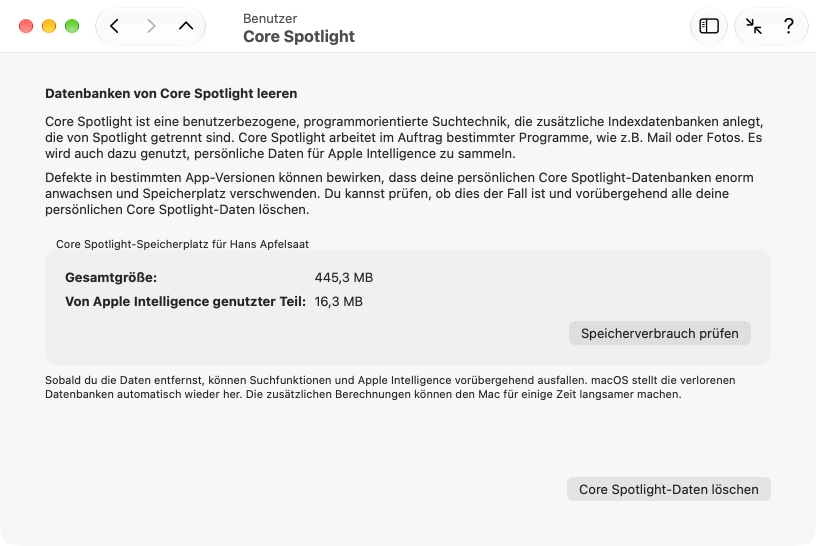This screenshot has width=816, height=546.
Task: Select the Core Spotlight window title
Action: [x=299, y=36]
